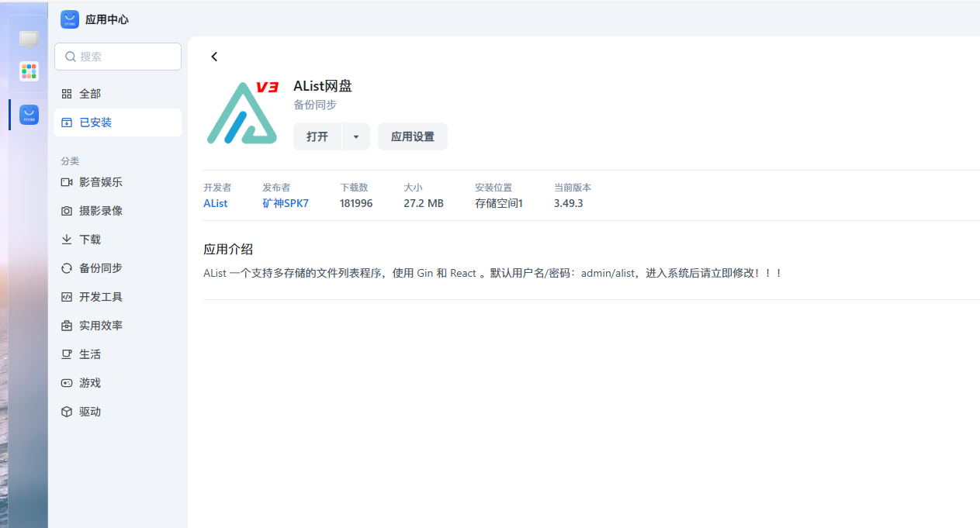This screenshot has height=528, width=980.
Task: Select the 游戏 category
Action: pos(118,383)
